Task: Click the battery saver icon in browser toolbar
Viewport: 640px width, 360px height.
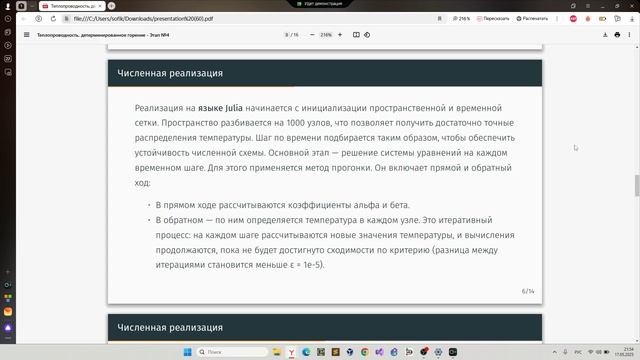Action: point(602,19)
